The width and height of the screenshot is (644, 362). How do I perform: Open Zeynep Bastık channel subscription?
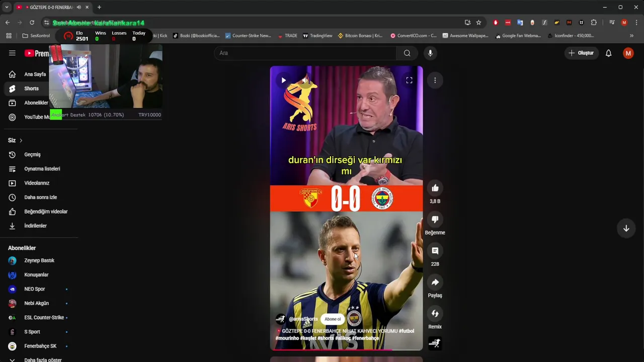39,260
